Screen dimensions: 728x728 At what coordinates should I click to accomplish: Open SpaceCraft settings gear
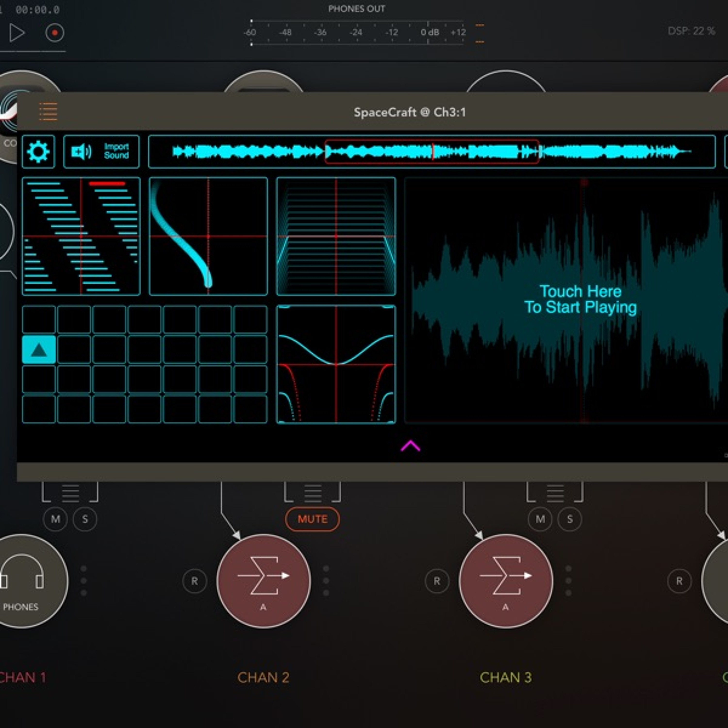(x=38, y=151)
